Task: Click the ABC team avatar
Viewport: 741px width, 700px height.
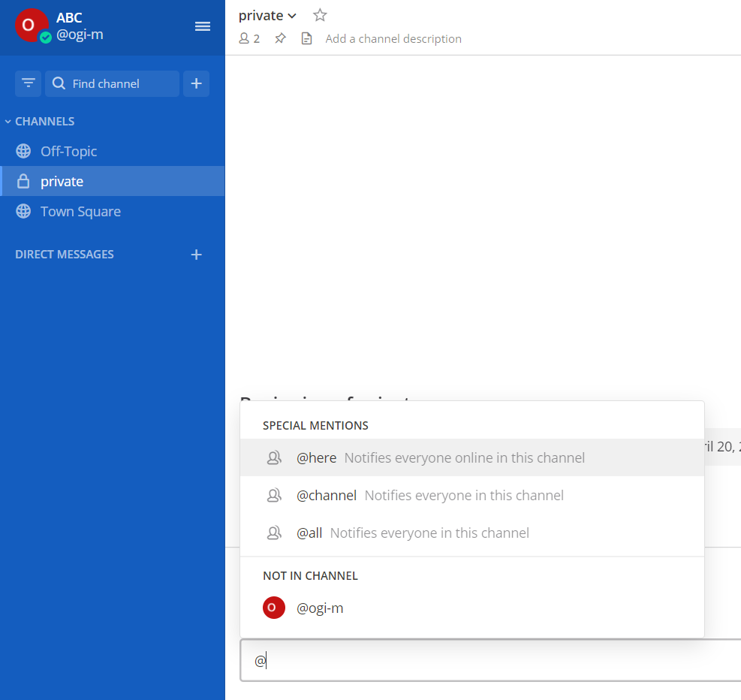Action: tap(32, 25)
